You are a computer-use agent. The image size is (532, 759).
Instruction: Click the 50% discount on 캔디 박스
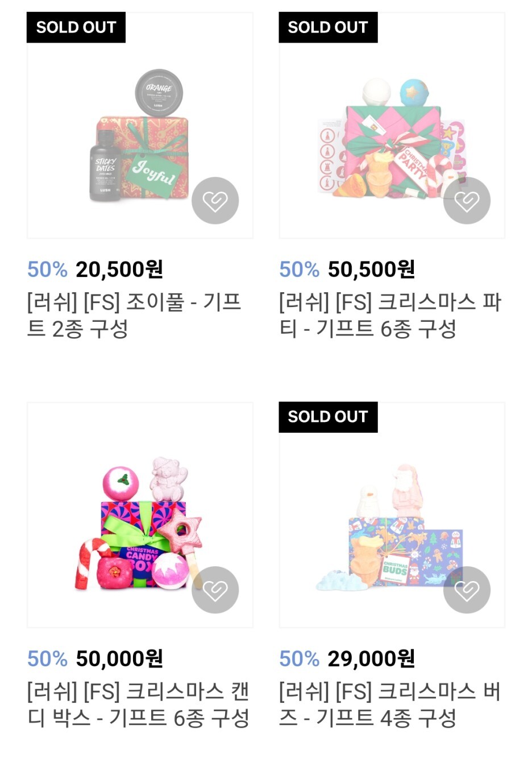click(47, 659)
